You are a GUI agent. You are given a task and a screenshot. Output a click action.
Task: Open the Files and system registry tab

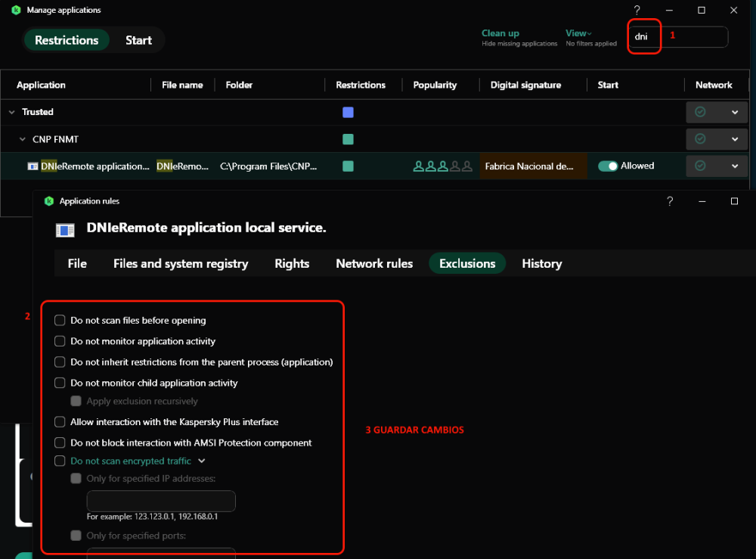tap(181, 263)
